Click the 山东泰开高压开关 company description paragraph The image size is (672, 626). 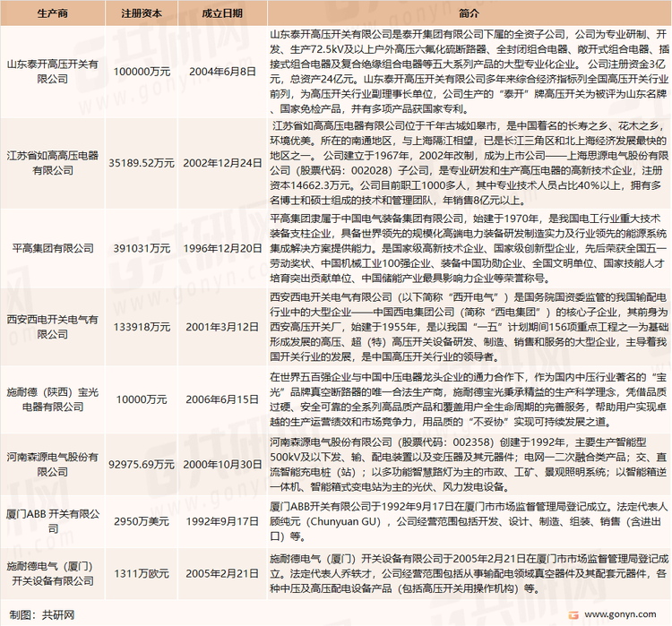coord(469,72)
